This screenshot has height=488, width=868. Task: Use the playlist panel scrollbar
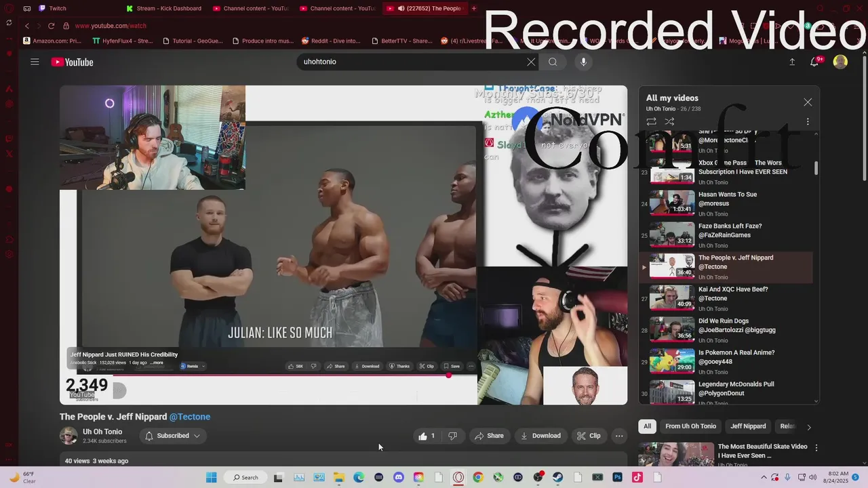[816, 169]
